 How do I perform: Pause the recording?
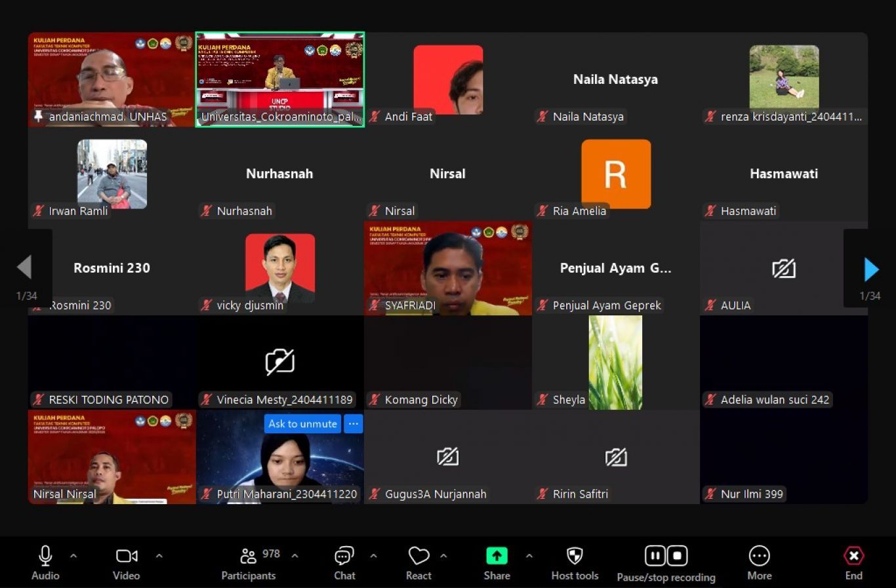click(x=655, y=556)
